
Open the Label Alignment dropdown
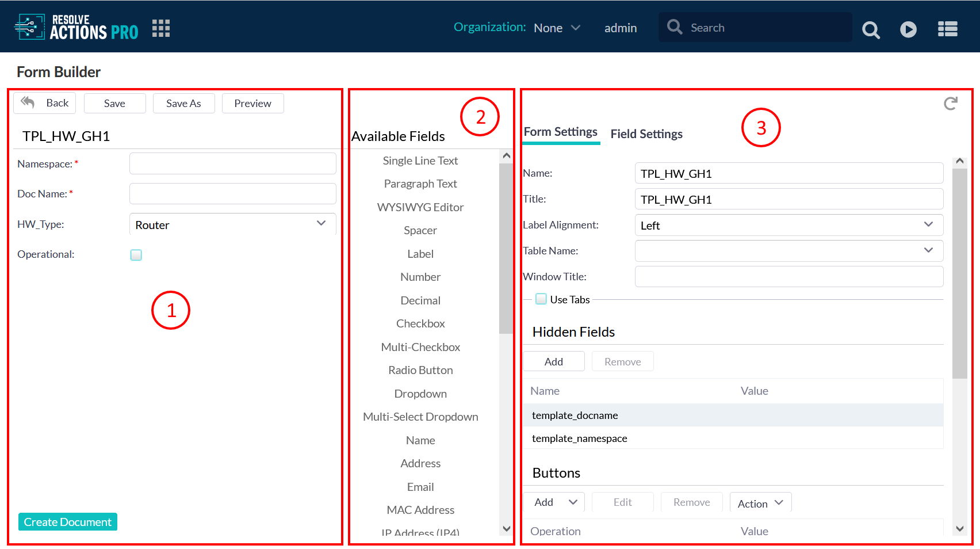click(928, 225)
